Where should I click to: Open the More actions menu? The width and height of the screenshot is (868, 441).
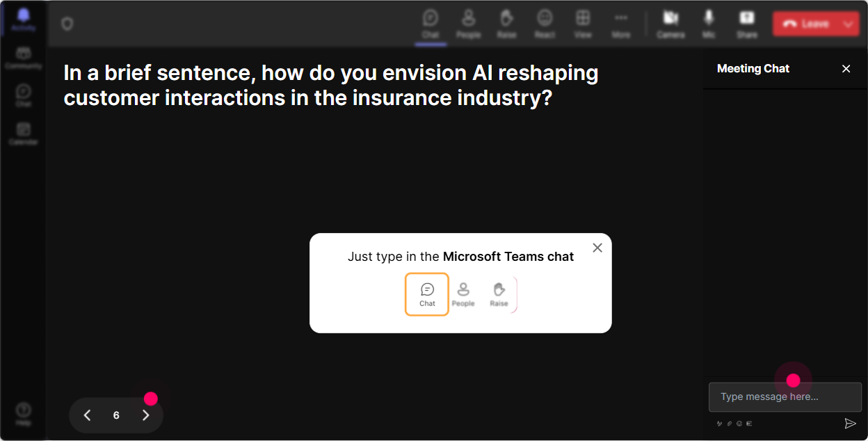(x=621, y=24)
